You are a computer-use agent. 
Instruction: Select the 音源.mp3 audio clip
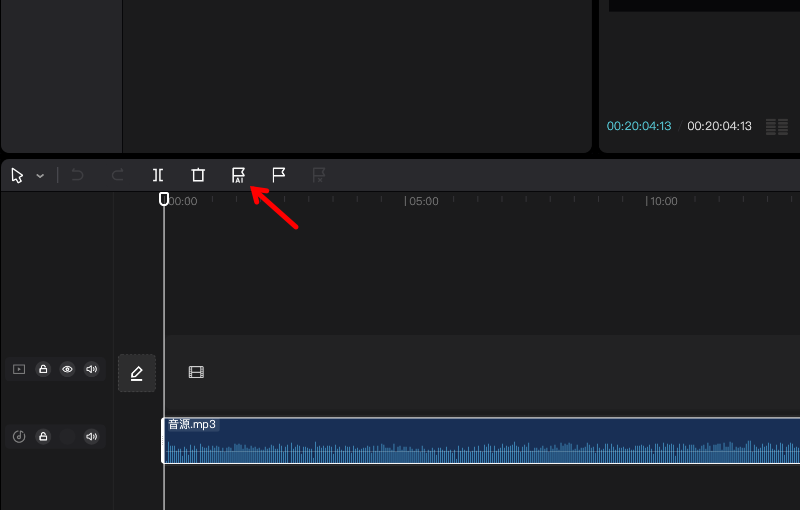point(481,441)
